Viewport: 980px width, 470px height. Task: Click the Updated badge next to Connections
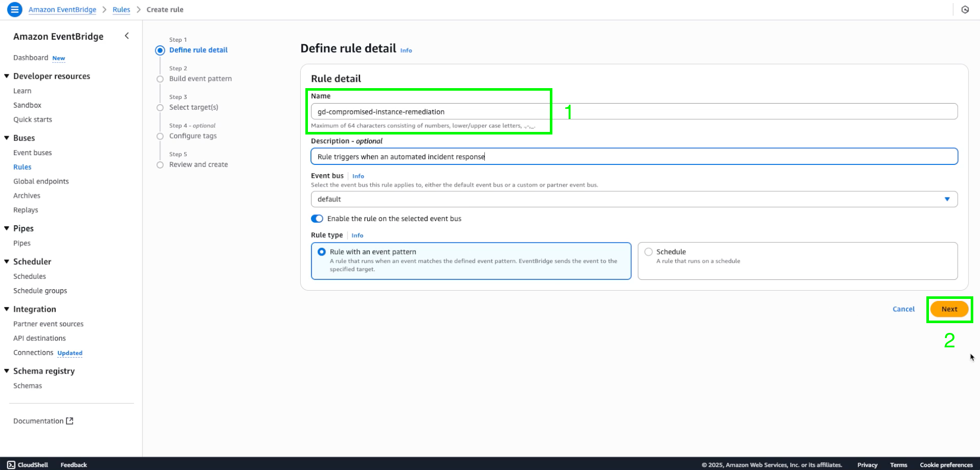(70, 353)
